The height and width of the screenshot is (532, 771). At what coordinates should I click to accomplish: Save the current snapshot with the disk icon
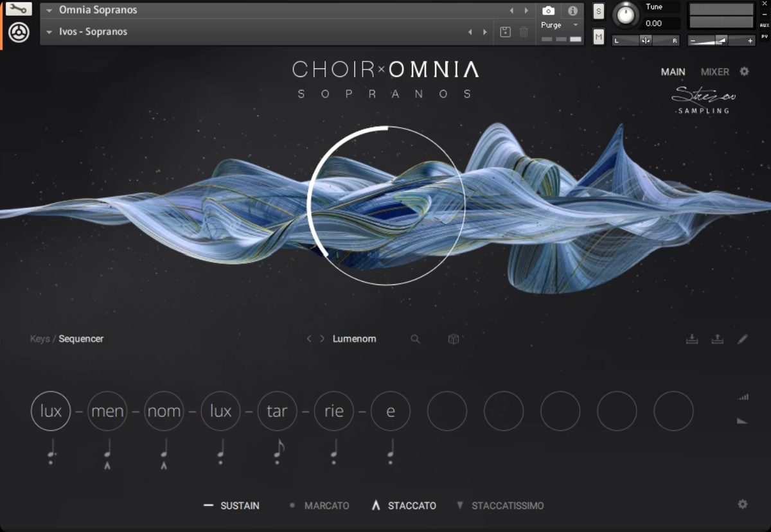pyautogui.click(x=505, y=32)
